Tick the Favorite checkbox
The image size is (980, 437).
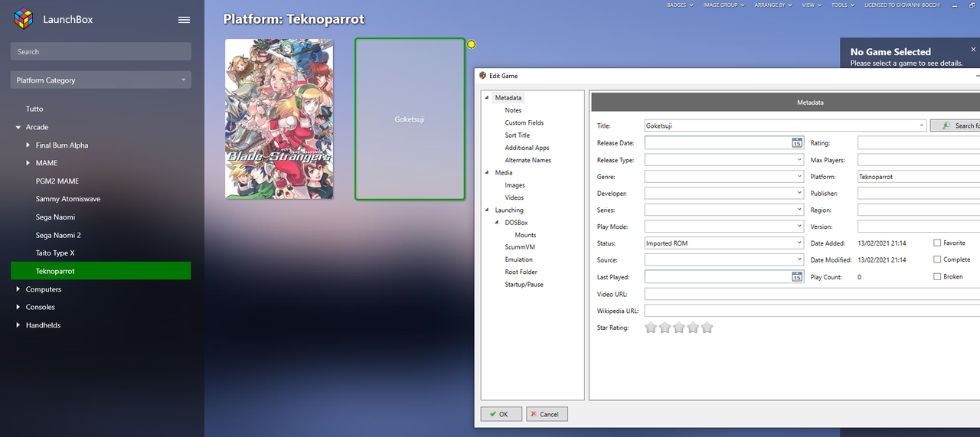[937, 243]
